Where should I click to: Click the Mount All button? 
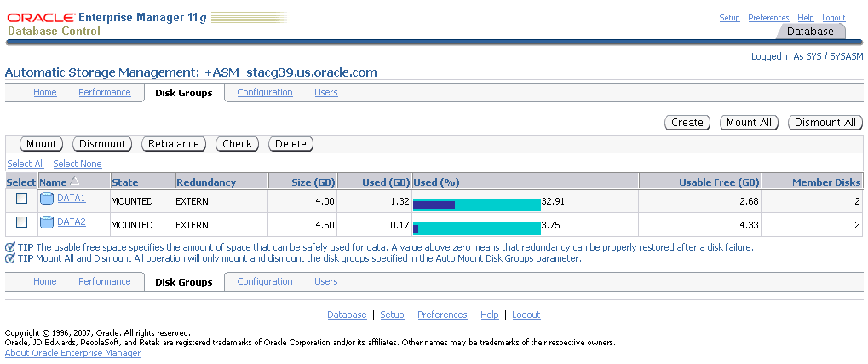pos(749,123)
